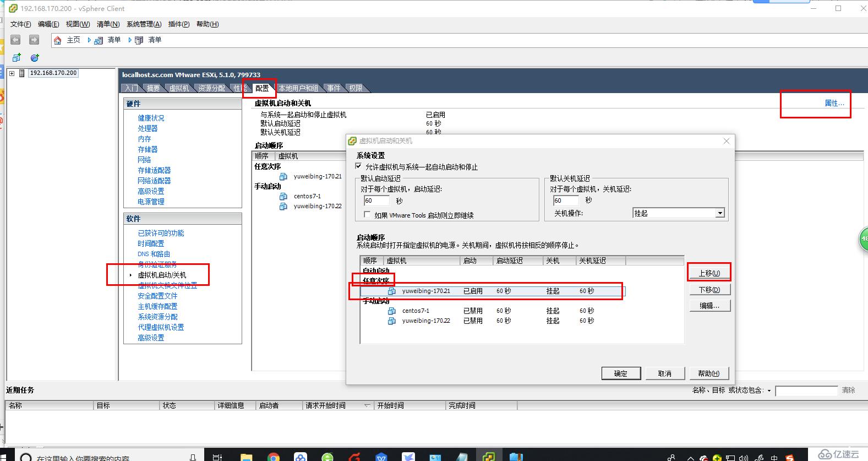Open the 请求开始时间 column sort arrow
Image resolution: width=868 pixels, height=461 pixels.
click(367, 405)
